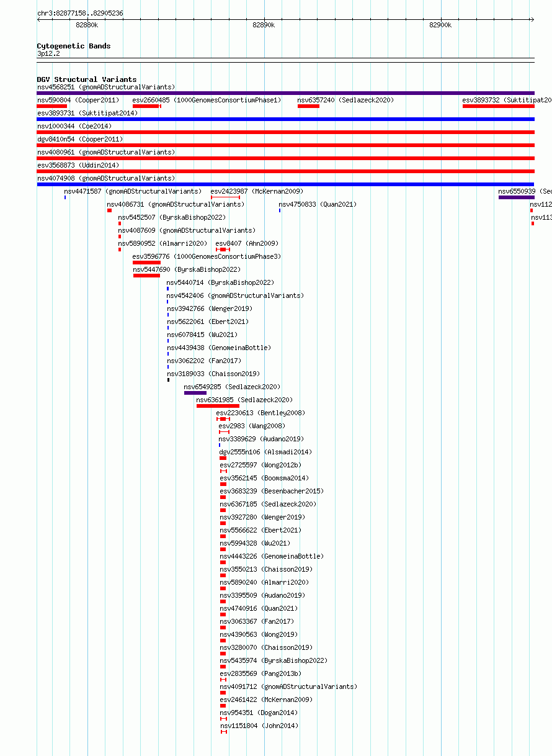Click the esv8407 (Ahn2009) label
Viewport: 552px width, 756px height.
click(x=247, y=243)
